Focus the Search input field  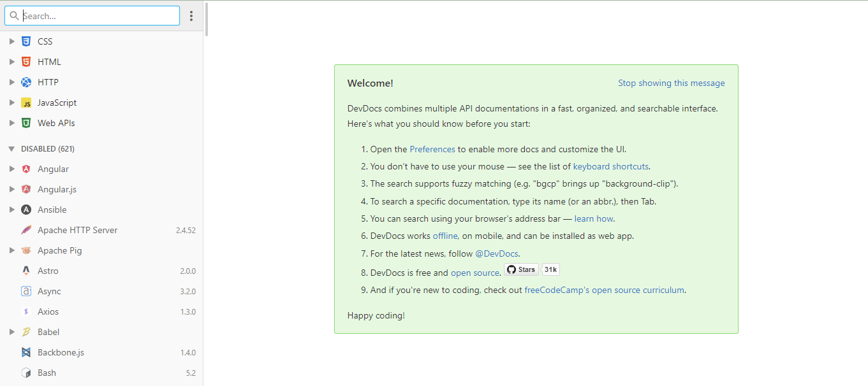[x=92, y=16]
